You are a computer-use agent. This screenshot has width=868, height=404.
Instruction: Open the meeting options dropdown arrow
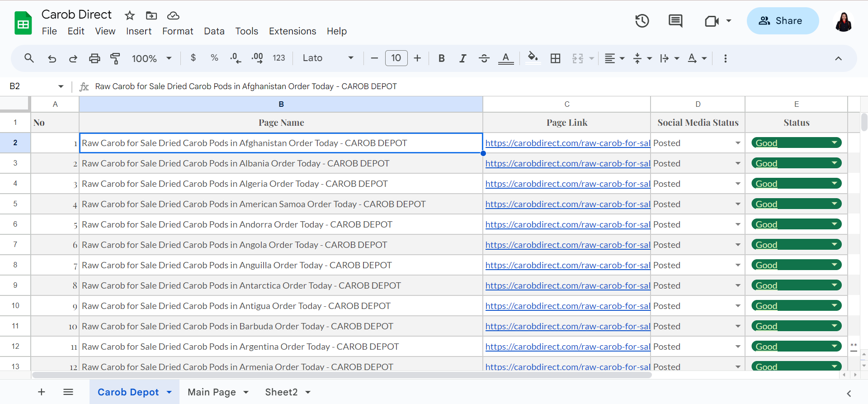[729, 21]
